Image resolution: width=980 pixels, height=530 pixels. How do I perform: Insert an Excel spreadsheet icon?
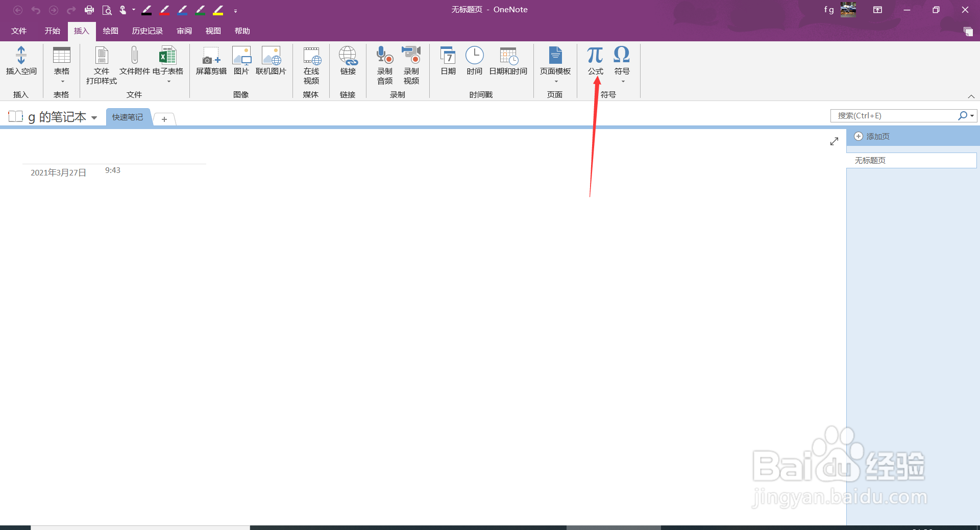click(x=167, y=55)
